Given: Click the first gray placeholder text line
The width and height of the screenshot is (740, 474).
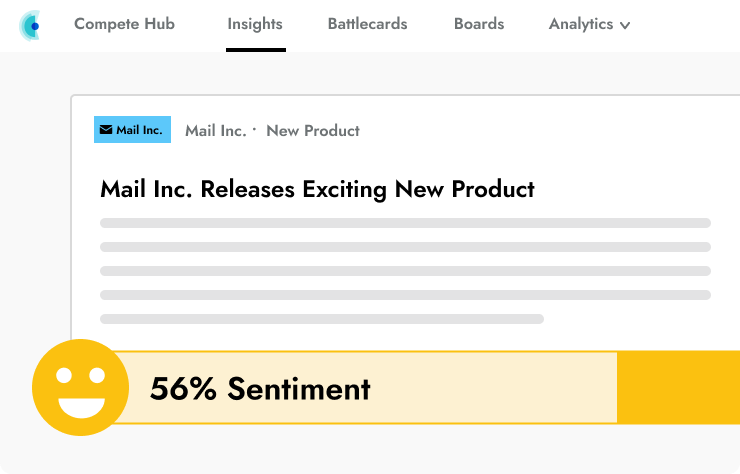Looking at the screenshot, I should [405, 223].
